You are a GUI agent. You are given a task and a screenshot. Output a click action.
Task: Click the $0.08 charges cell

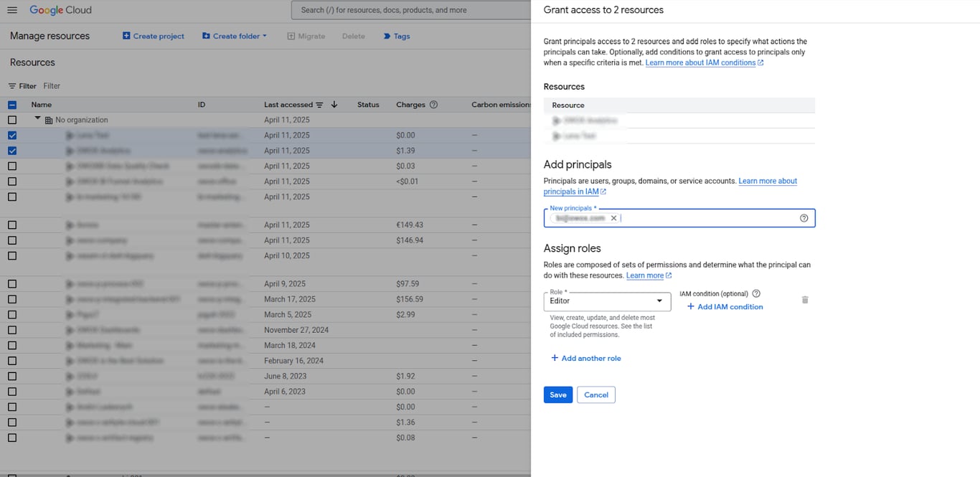(405, 438)
